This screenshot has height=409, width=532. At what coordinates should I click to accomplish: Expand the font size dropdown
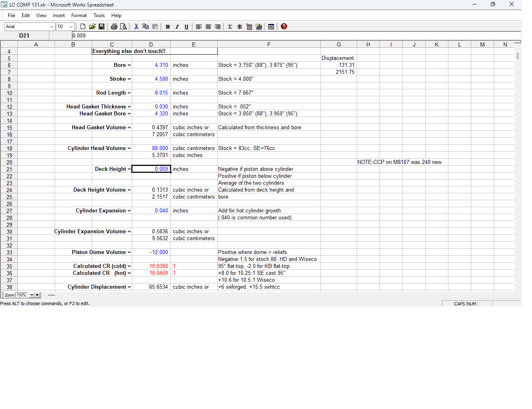pos(71,27)
